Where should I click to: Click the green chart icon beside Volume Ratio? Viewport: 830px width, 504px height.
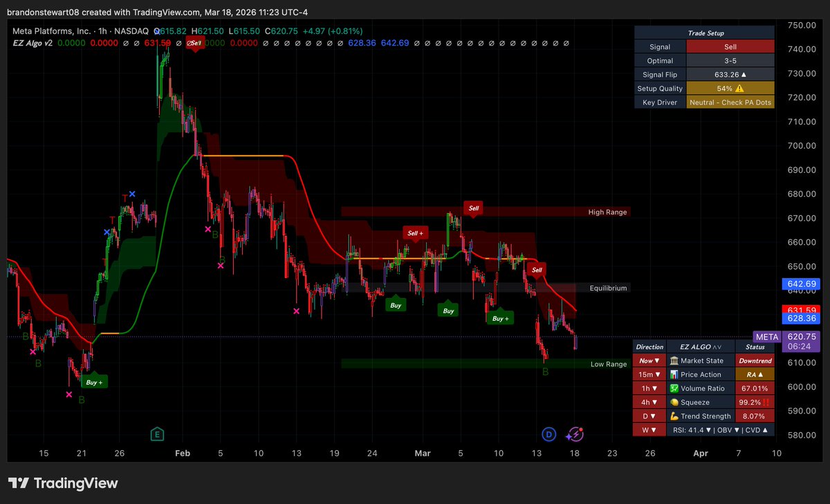tap(674, 389)
